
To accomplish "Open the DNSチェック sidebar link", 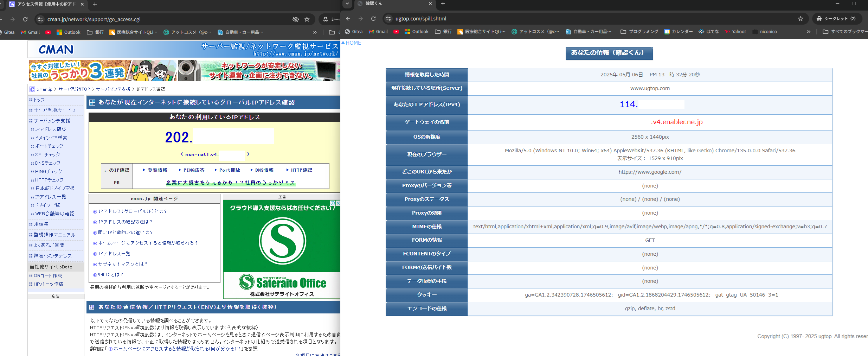I will pos(47,163).
